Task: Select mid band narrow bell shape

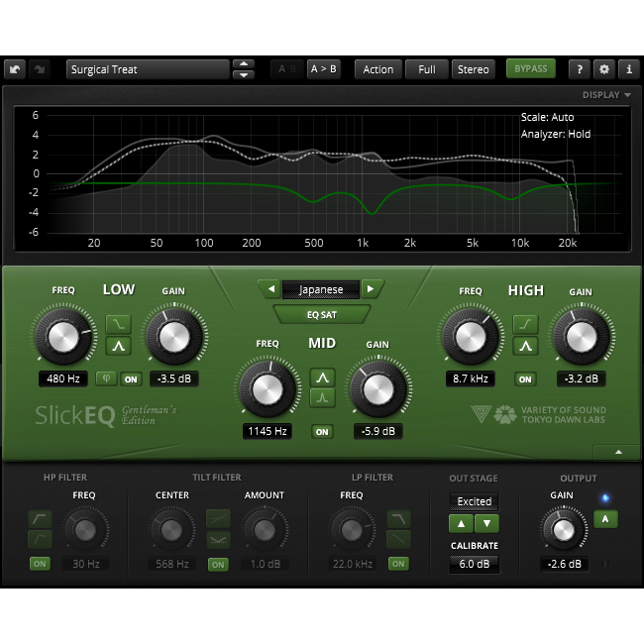Action: click(322, 398)
